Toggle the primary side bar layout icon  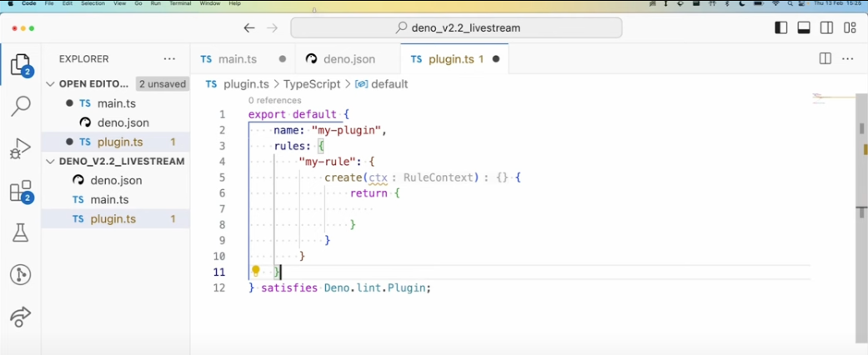[x=781, y=27]
